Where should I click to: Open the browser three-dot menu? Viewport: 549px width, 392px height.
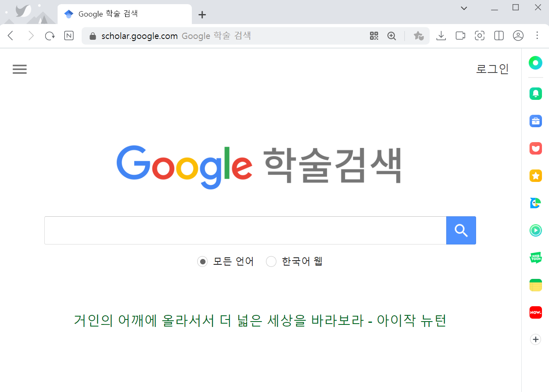[x=537, y=36]
